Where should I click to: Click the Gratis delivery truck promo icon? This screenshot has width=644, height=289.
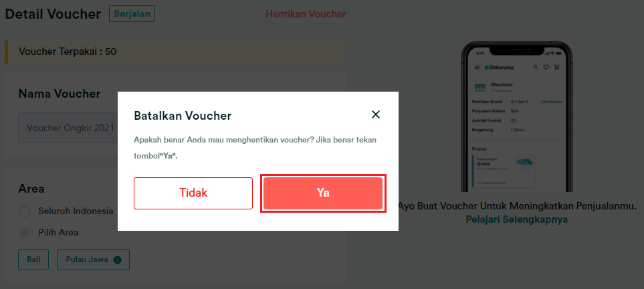[526, 163]
